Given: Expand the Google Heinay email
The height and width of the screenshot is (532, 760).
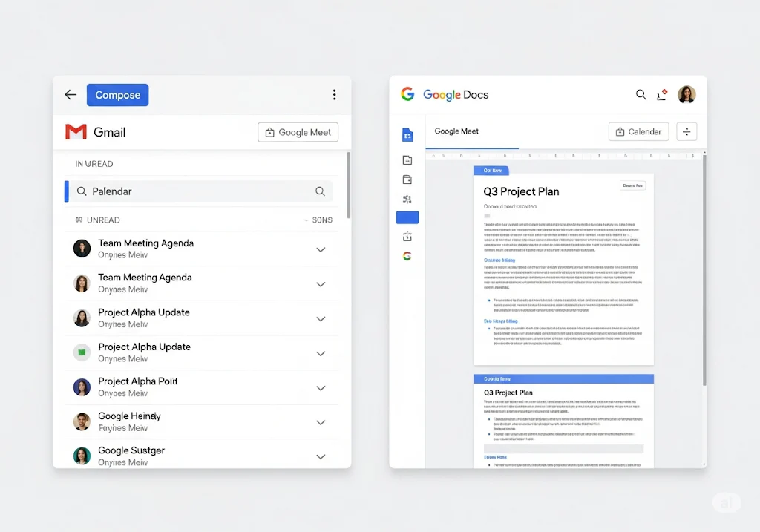Looking at the screenshot, I should click(x=321, y=422).
